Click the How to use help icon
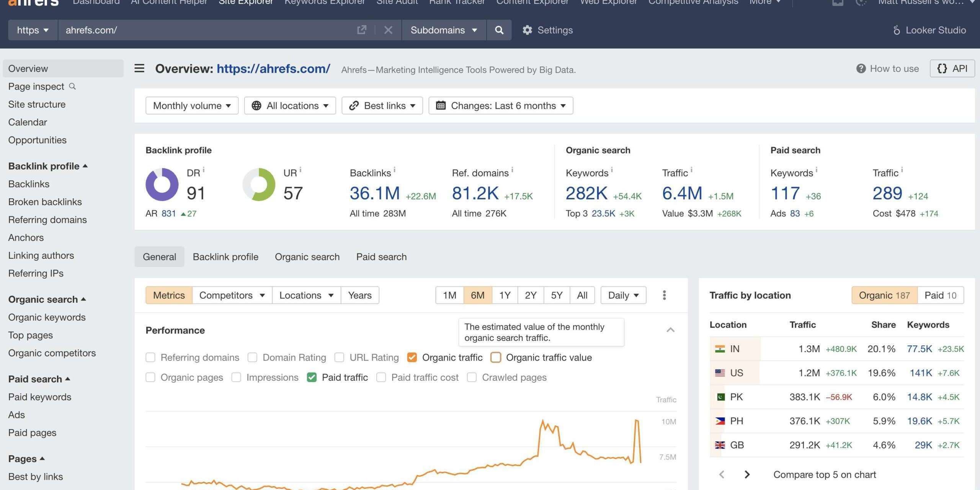Screen dimensions: 980x490 [861, 69]
